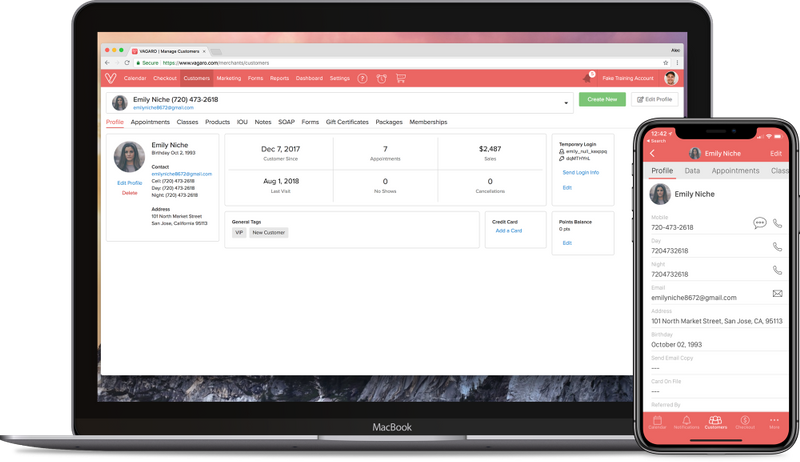This screenshot has height=462, width=800.
Task: Click the browser back arrow
Action: tap(107, 63)
